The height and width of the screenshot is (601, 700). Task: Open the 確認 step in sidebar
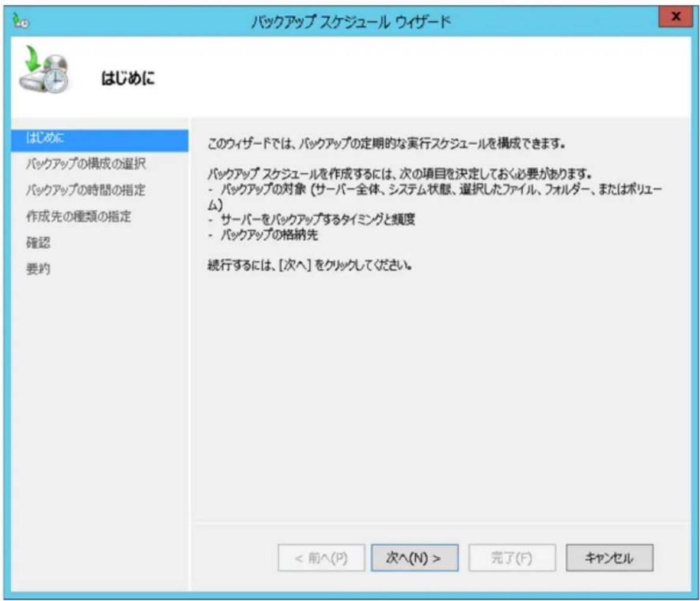38,243
